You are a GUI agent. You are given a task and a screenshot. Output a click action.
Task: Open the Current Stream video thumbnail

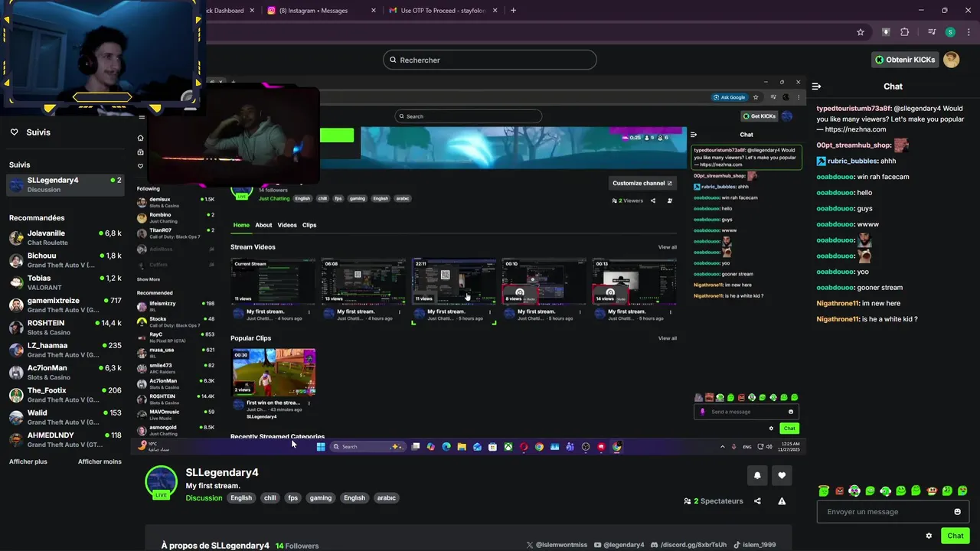(273, 282)
